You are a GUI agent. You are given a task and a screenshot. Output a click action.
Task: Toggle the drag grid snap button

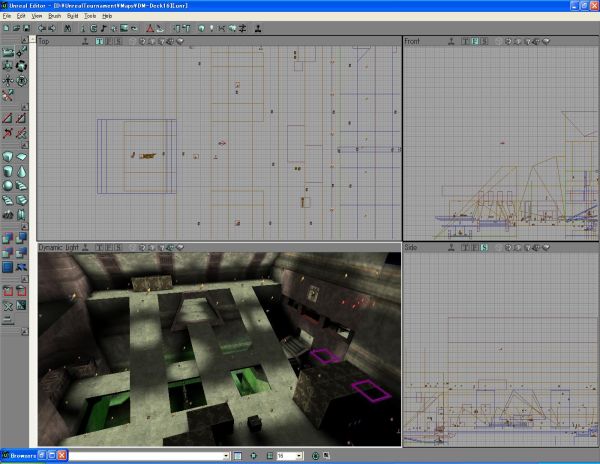coord(270,456)
